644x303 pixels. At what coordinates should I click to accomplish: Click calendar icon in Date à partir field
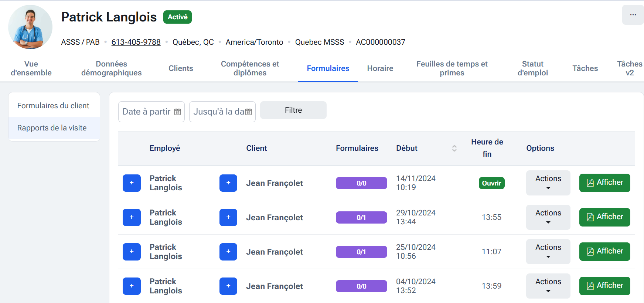[x=177, y=112]
